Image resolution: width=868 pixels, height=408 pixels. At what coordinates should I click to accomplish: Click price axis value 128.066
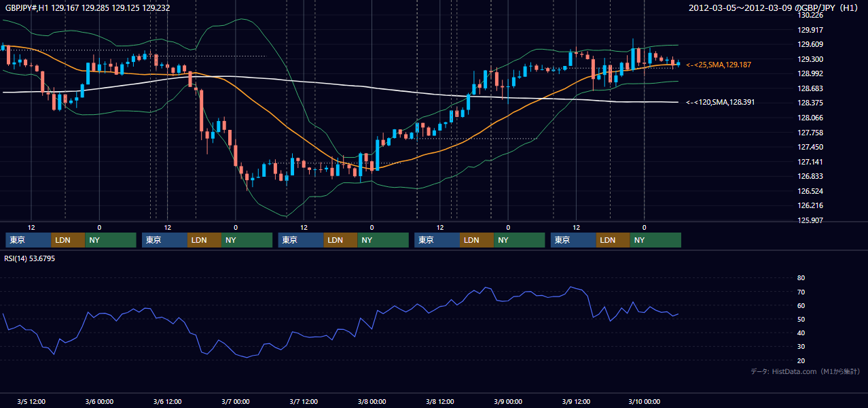[x=810, y=118]
